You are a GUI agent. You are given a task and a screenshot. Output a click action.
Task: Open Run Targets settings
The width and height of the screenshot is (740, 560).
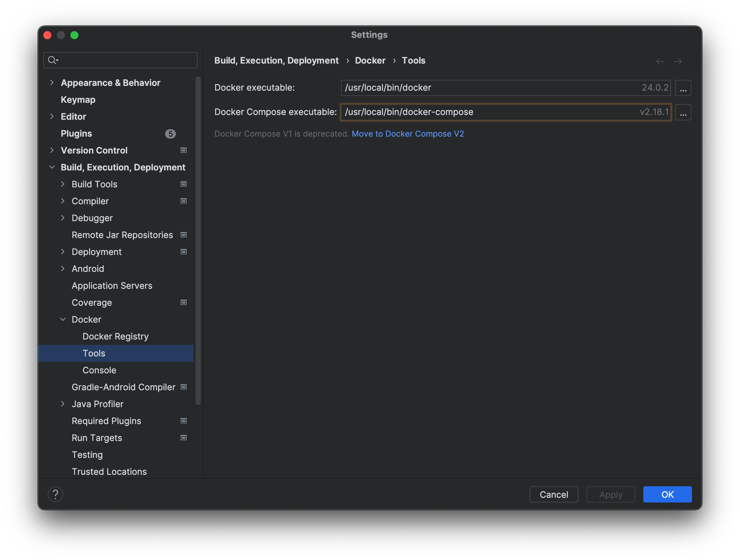pos(97,438)
